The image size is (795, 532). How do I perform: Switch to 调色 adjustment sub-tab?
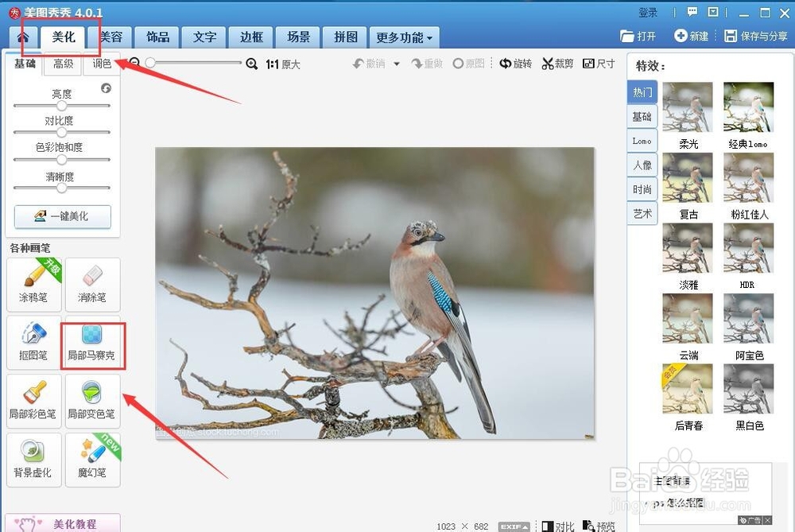pyautogui.click(x=102, y=64)
